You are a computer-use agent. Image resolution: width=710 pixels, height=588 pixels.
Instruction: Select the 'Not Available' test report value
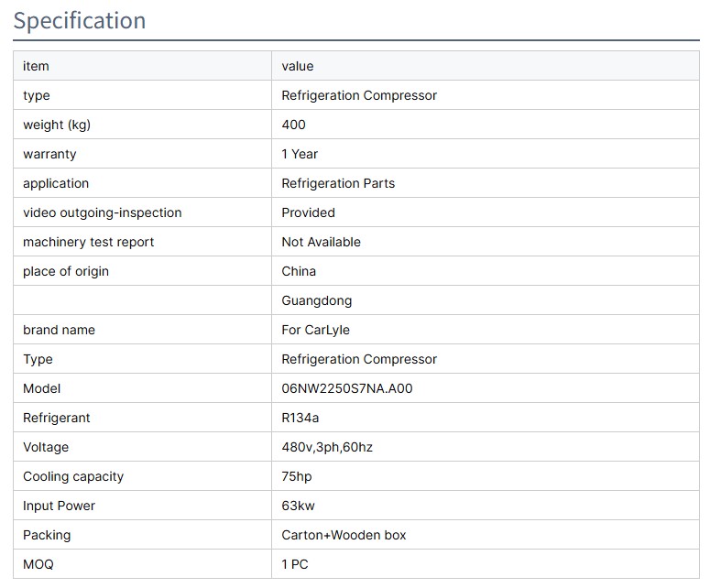click(321, 242)
